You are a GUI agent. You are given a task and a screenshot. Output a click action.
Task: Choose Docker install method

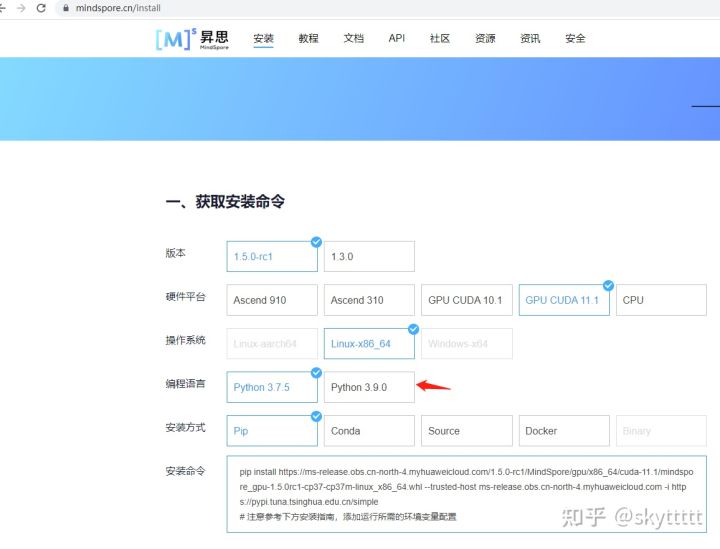(564, 431)
